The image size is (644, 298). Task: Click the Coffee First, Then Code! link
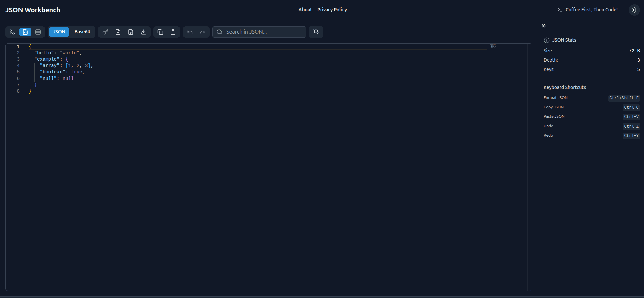[588, 10]
